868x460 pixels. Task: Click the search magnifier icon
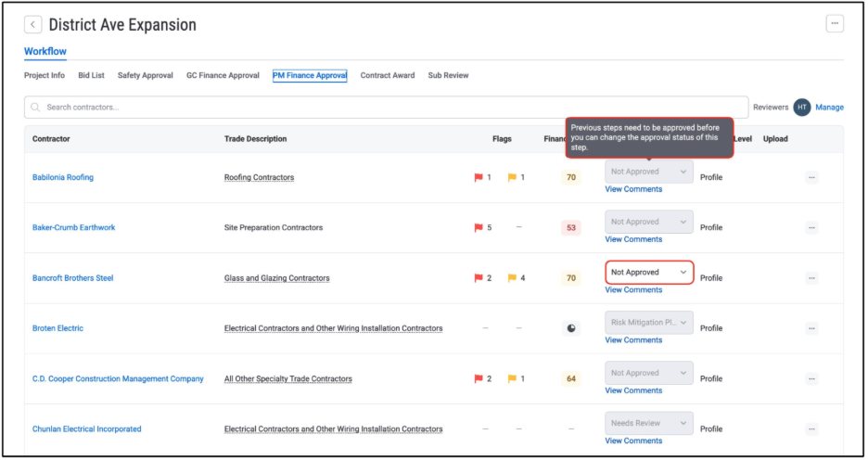[35, 108]
